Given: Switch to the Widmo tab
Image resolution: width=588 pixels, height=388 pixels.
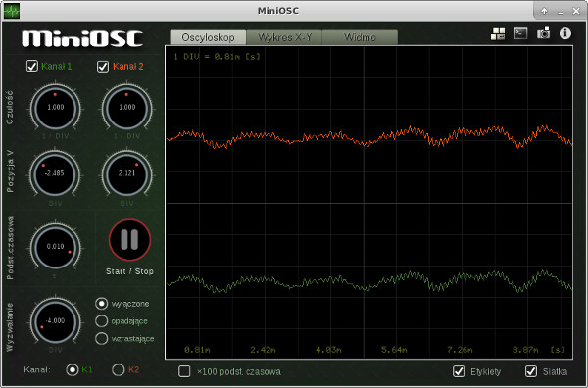Looking at the screenshot, I should point(360,37).
